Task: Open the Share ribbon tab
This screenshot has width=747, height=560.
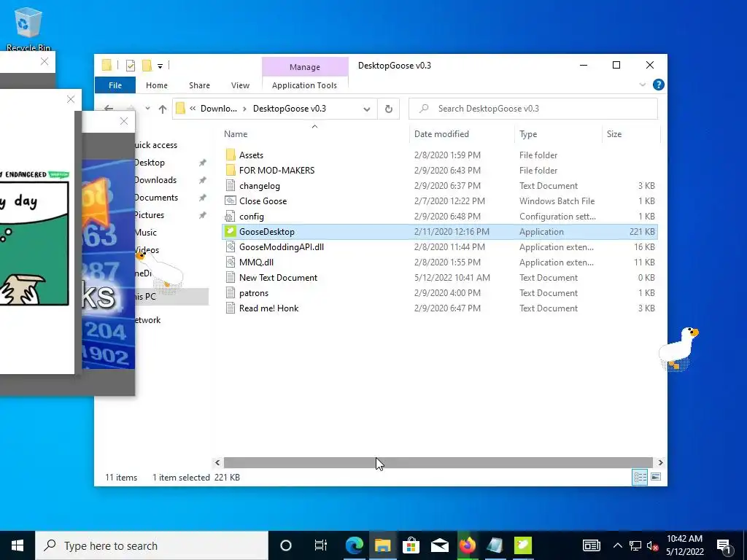Action: 199,85
